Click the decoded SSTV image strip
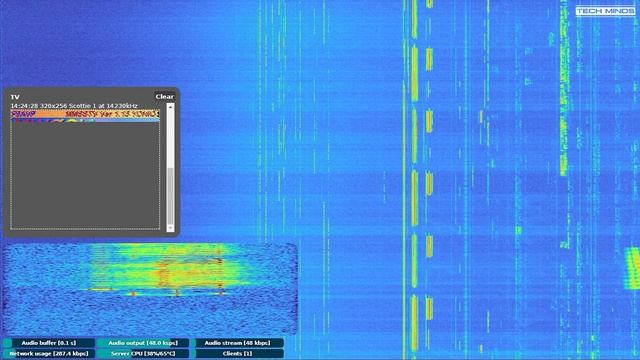This screenshot has width=640, height=360. [85, 116]
